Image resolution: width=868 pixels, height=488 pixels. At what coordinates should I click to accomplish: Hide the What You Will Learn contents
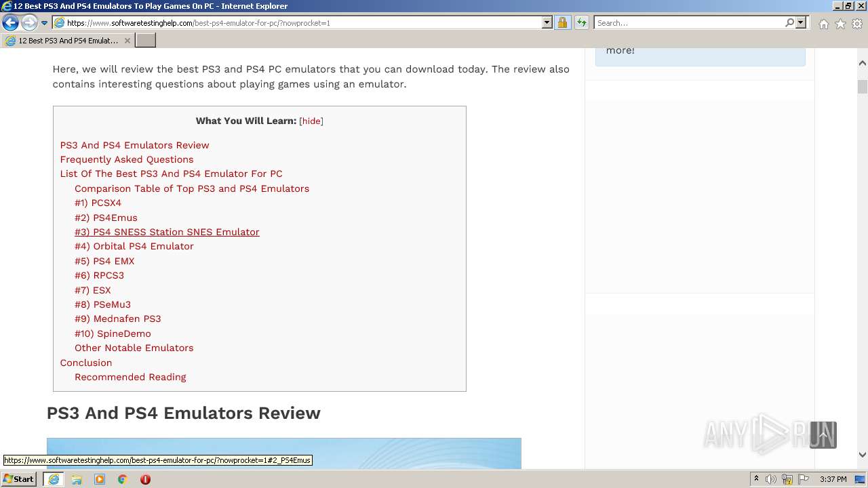tap(311, 121)
